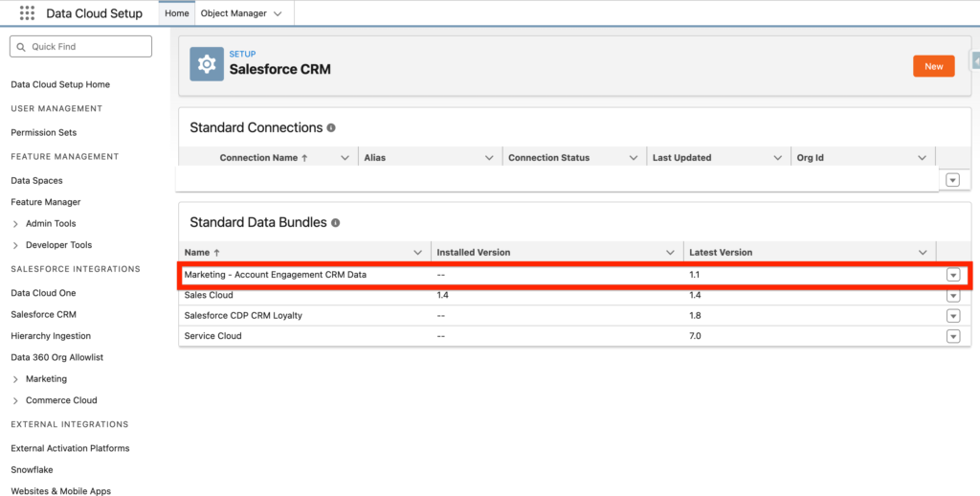Click Standard Connections info icon
980x496 pixels.
click(x=331, y=128)
